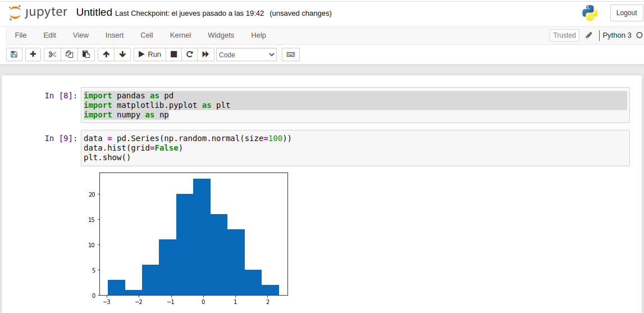Paste cells below using toolbar icon
The width and height of the screenshot is (644, 313).
coord(86,55)
